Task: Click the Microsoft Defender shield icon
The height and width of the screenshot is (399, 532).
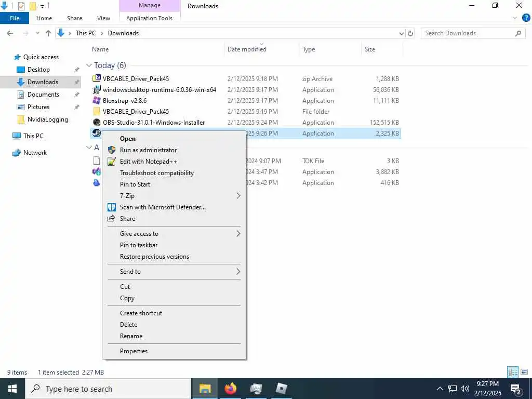Action: click(112, 207)
